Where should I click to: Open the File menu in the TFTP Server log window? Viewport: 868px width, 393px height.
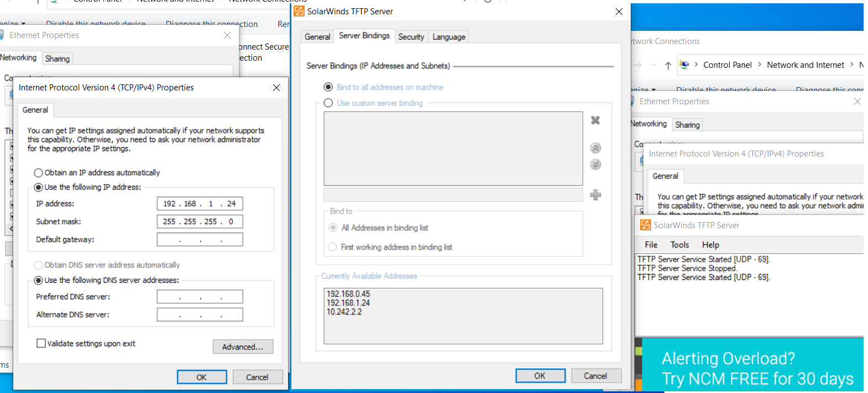point(651,245)
